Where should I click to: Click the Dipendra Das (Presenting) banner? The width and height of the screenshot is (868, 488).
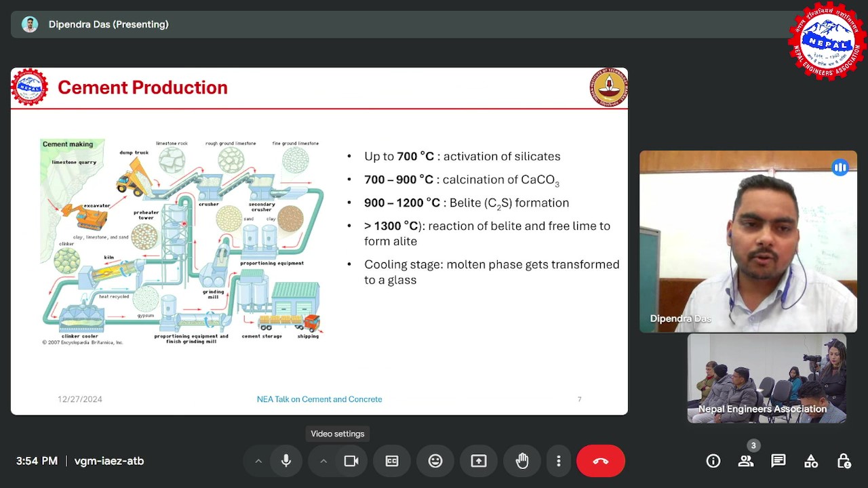pyautogui.click(x=108, y=24)
